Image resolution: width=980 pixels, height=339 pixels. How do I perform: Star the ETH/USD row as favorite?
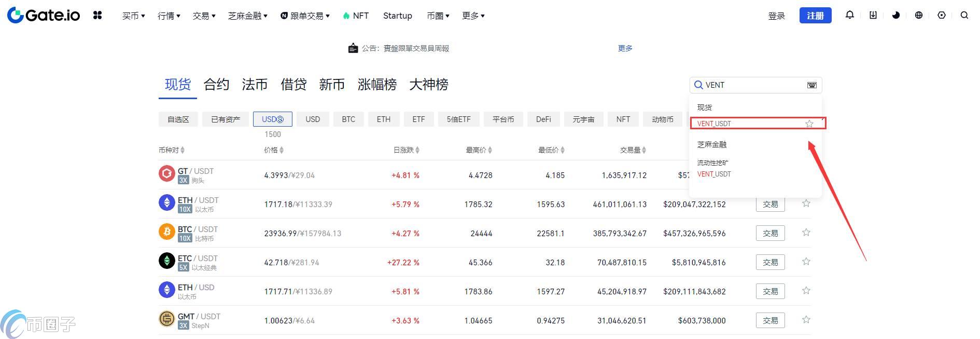(806, 291)
